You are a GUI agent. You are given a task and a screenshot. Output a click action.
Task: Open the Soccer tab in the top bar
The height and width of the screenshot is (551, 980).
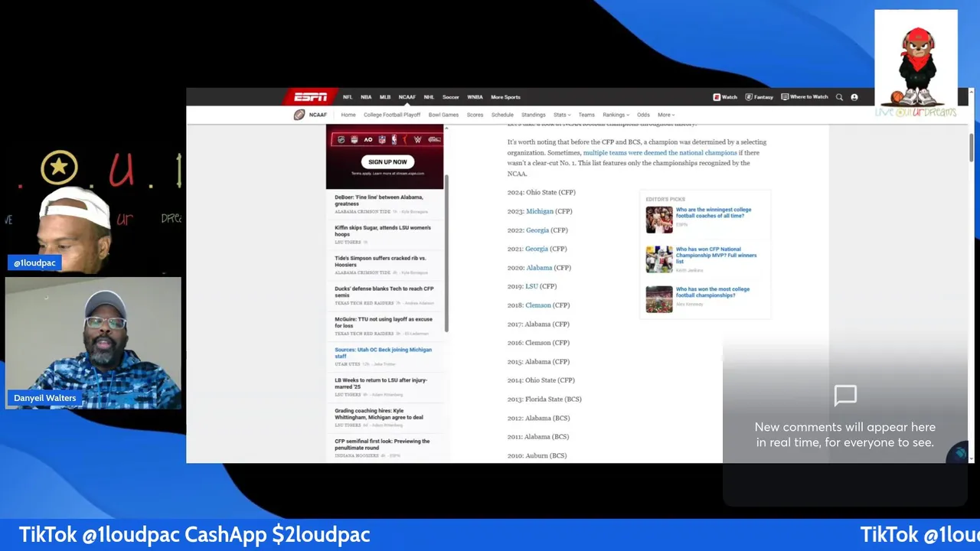(451, 97)
